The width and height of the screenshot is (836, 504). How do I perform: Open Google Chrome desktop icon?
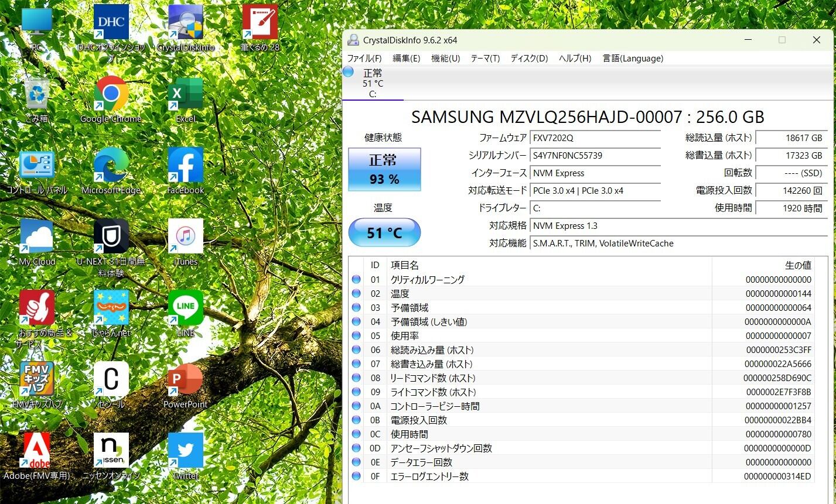coord(111,95)
